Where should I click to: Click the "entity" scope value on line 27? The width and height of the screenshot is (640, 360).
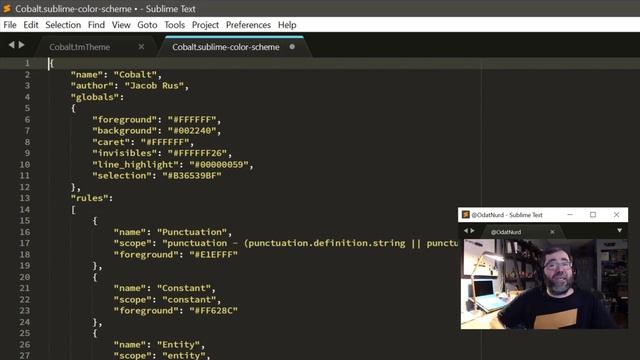coord(184,356)
